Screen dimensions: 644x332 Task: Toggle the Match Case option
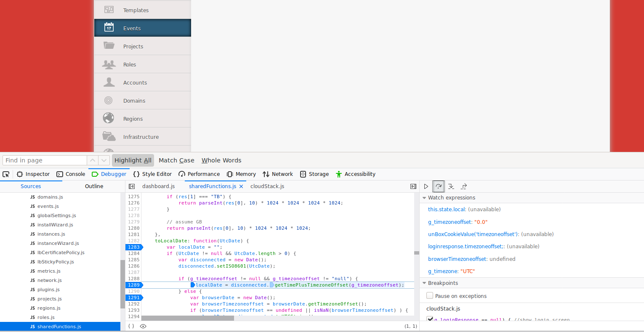pos(176,160)
